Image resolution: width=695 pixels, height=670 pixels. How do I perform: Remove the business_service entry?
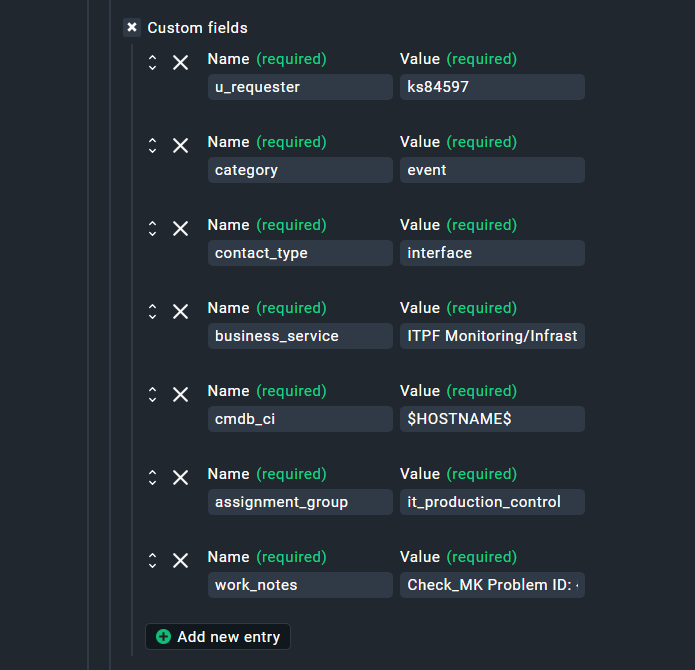pos(180,312)
